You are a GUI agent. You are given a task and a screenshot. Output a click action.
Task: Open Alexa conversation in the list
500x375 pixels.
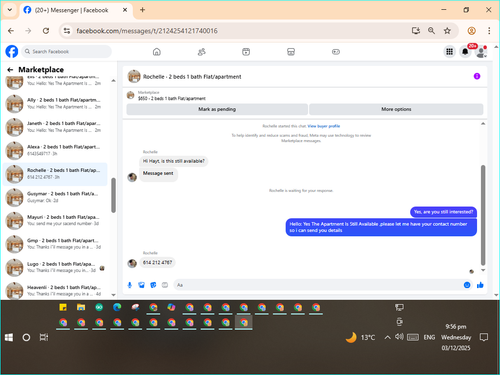tap(55, 150)
